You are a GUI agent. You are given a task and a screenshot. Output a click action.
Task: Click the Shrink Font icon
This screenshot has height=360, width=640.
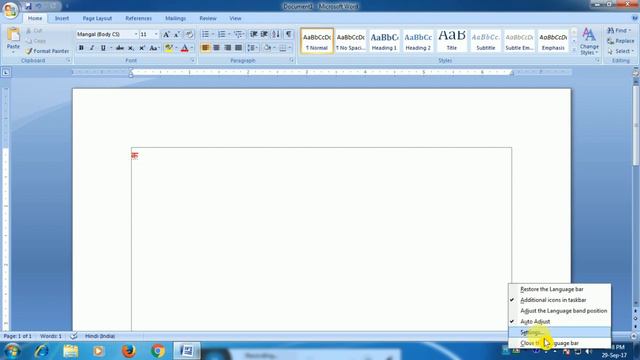(x=177, y=34)
